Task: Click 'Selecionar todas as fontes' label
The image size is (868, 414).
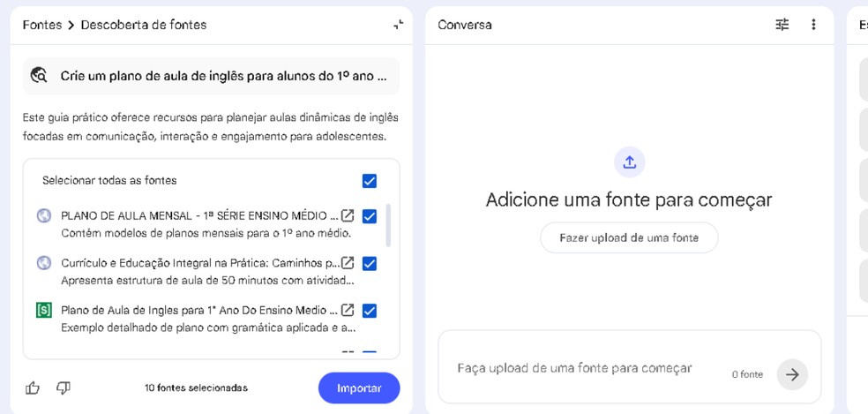Action: point(109,180)
